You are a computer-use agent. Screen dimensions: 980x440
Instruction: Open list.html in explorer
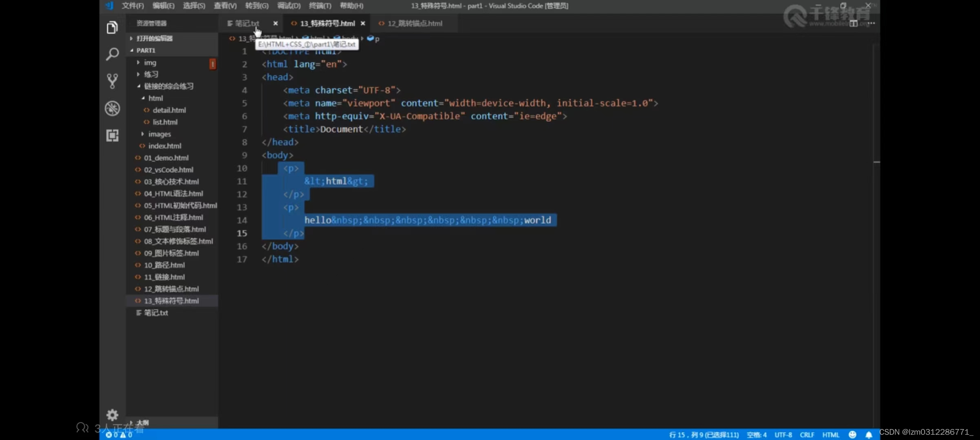point(172,122)
